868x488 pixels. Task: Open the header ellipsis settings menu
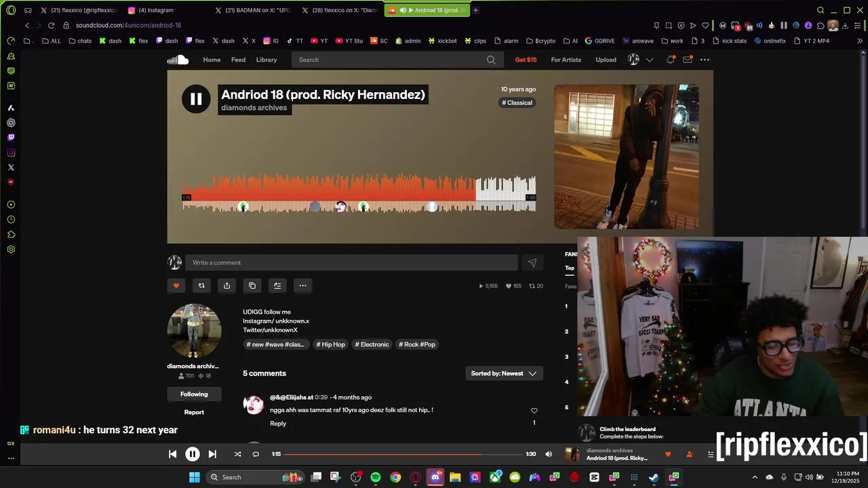pyautogui.click(x=705, y=60)
